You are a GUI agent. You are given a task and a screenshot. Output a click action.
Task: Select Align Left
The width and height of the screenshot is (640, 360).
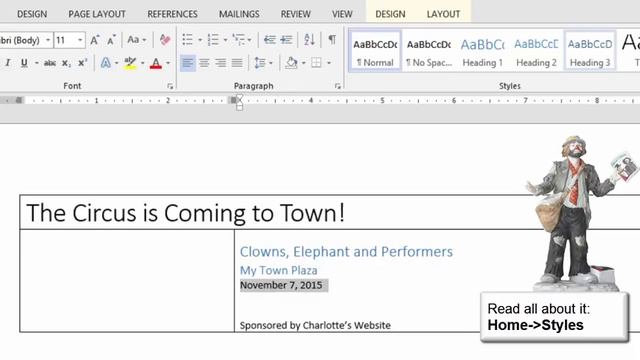(x=188, y=63)
